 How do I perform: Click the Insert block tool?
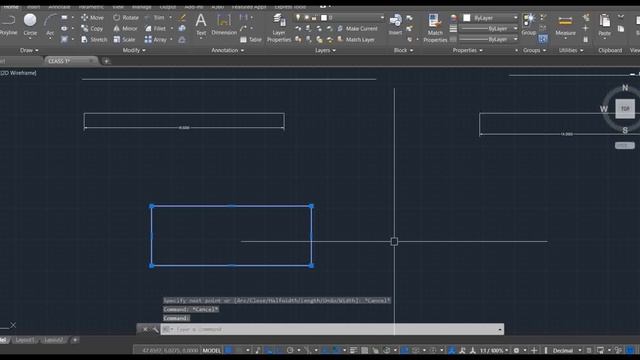(395, 24)
